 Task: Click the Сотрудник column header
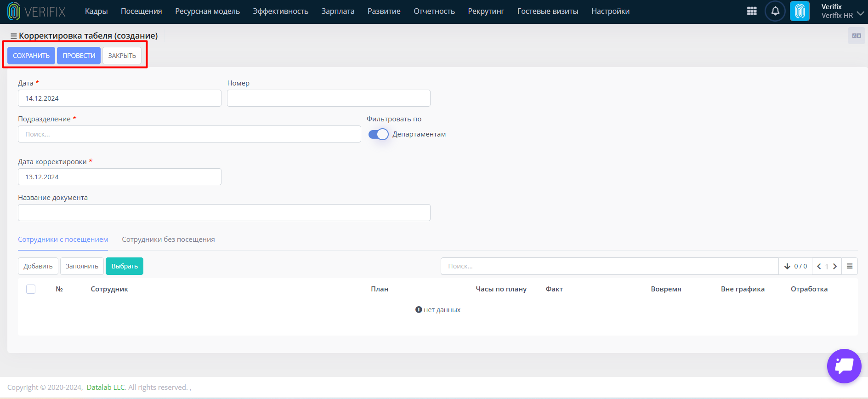click(109, 289)
